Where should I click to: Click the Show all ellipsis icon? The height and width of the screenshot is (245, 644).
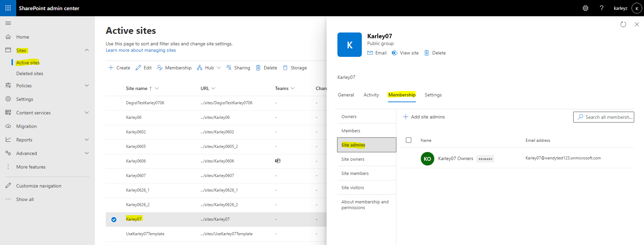coord(8,199)
